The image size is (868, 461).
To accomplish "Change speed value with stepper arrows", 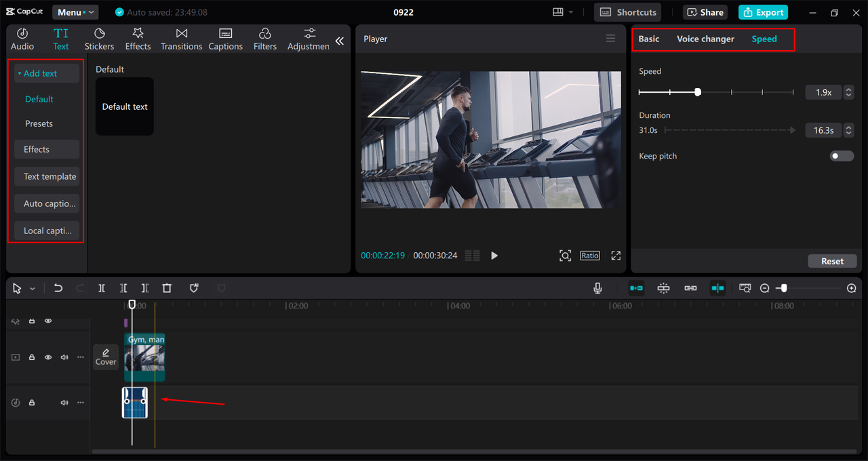I will coord(849,92).
